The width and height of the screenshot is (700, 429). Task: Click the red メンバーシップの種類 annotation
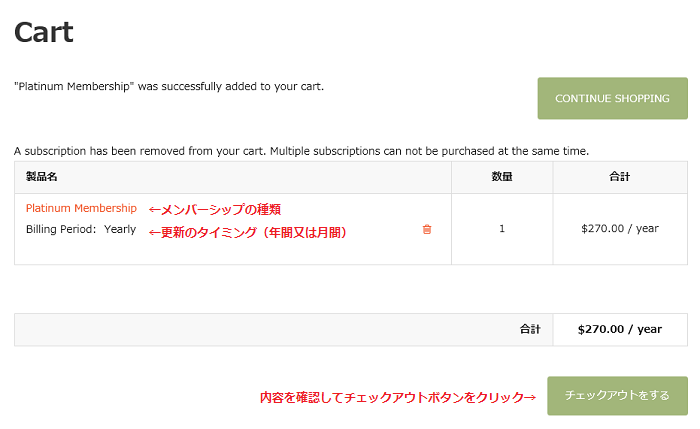point(215,209)
